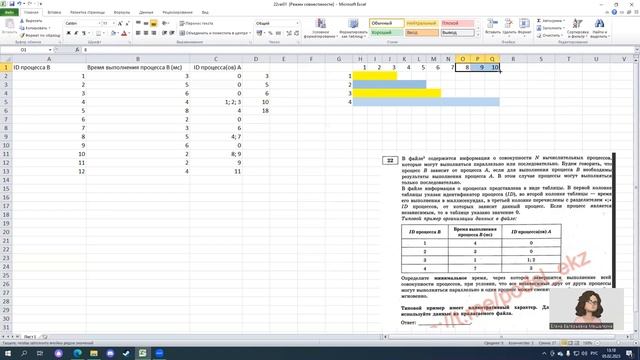Apply the Обычный cell style
640x360 pixels.
point(387,23)
